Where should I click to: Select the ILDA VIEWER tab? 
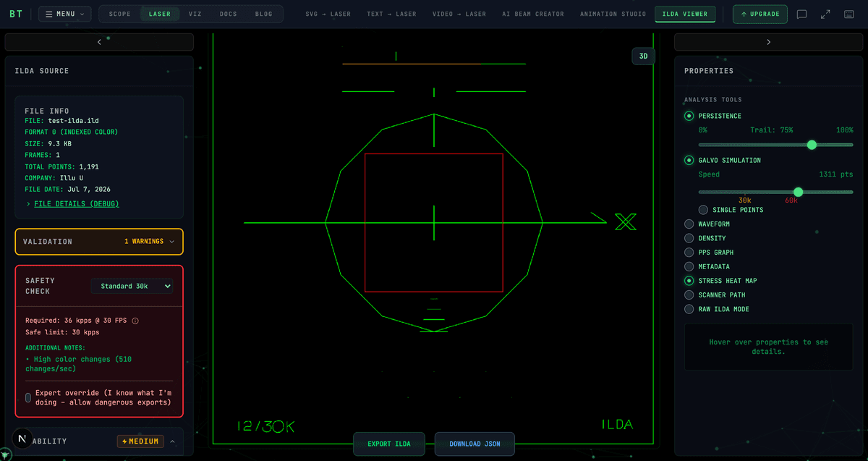(x=685, y=14)
